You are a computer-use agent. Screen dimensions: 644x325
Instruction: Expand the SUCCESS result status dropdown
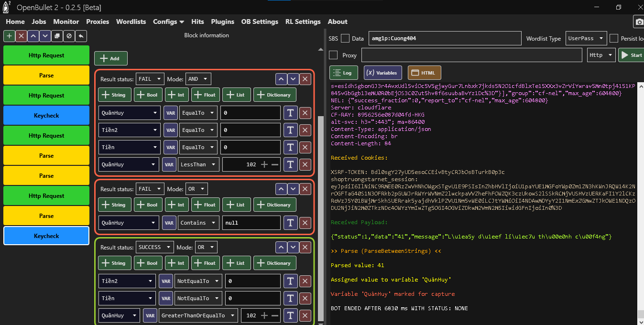[x=154, y=248]
